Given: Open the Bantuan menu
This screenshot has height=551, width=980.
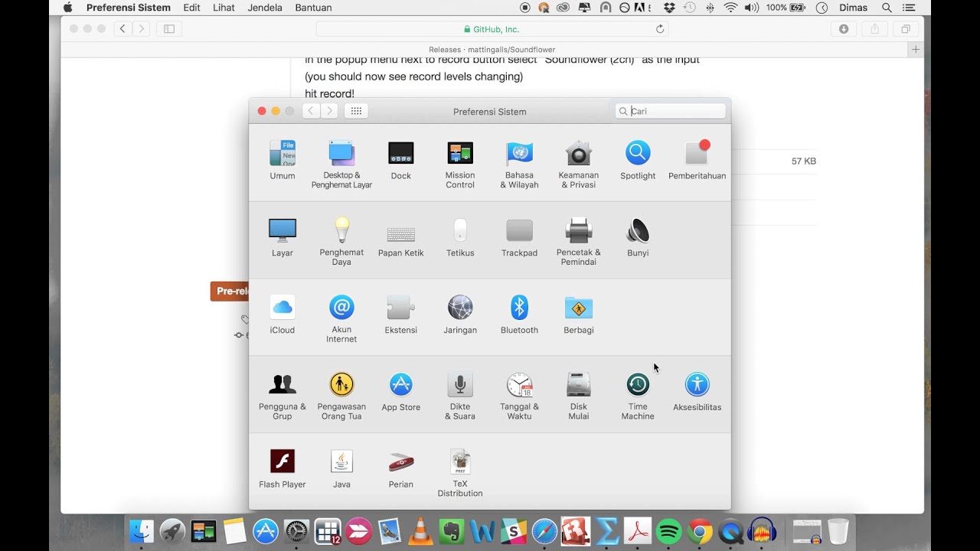Looking at the screenshot, I should pyautogui.click(x=313, y=8).
